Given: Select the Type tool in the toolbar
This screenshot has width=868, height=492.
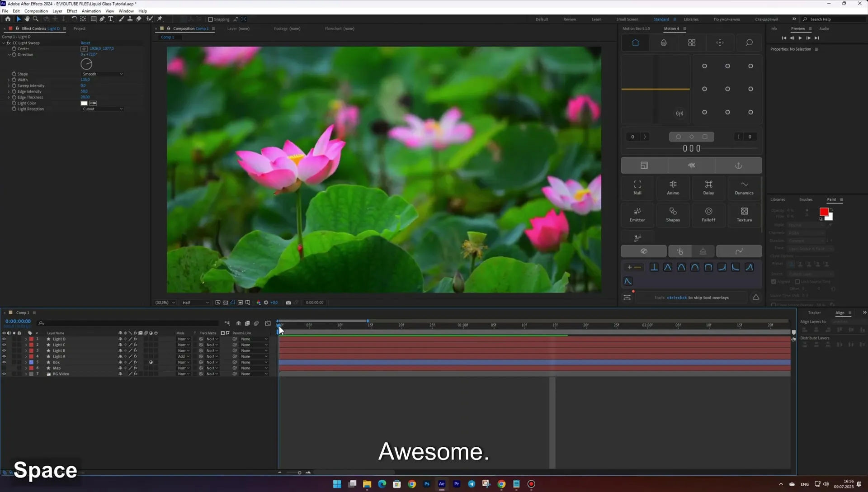Looking at the screenshot, I should pyautogui.click(x=111, y=19).
